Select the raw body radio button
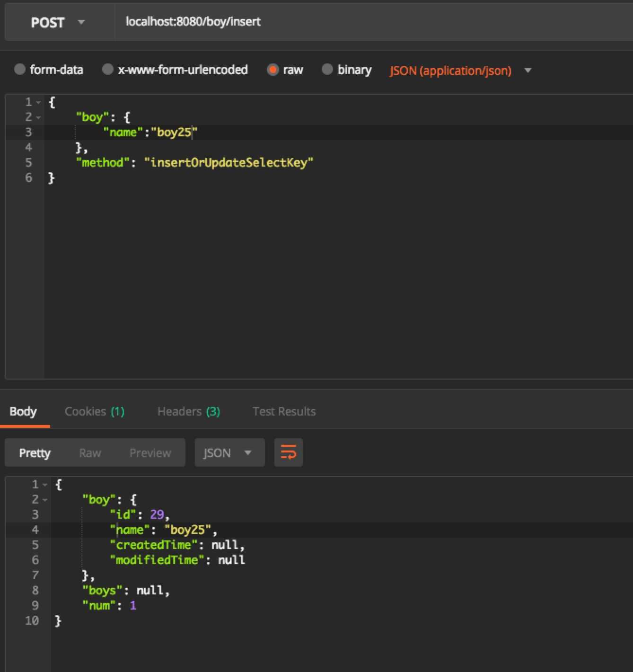The height and width of the screenshot is (672, 633). (273, 70)
